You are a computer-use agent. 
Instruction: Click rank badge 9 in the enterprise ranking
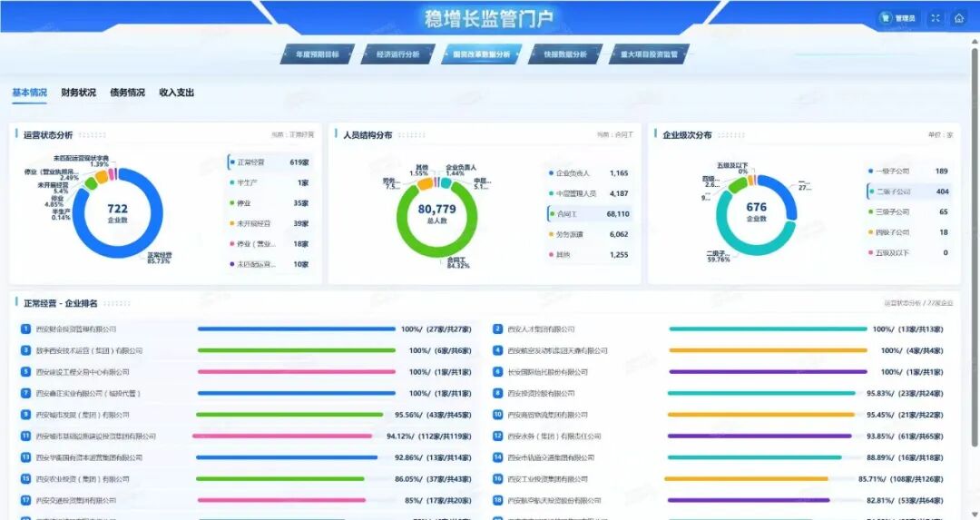point(25,415)
